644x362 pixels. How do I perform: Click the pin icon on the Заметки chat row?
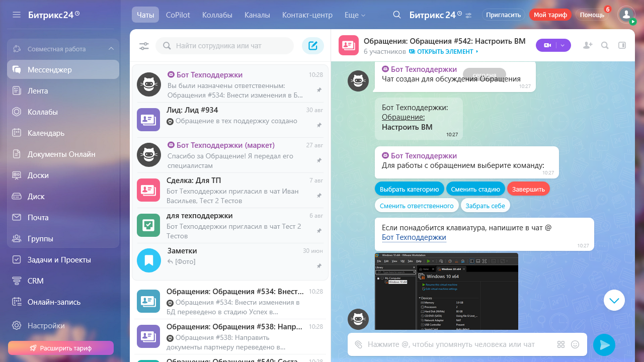pyautogui.click(x=319, y=265)
